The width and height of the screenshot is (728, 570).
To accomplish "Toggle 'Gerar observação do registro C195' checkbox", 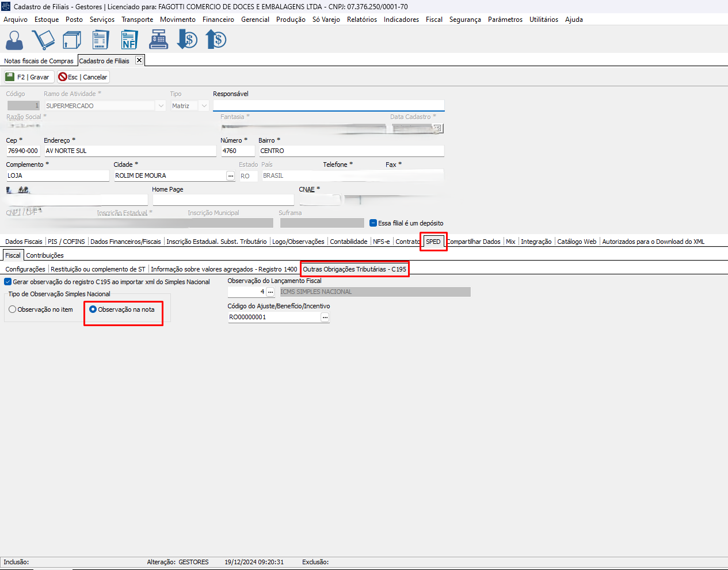I will 8,282.
